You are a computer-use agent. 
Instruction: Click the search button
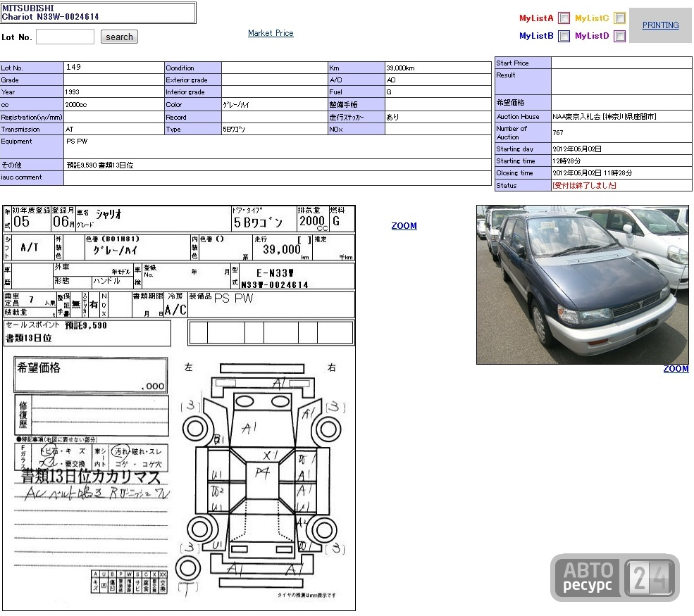pyautogui.click(x=119, y=37)
